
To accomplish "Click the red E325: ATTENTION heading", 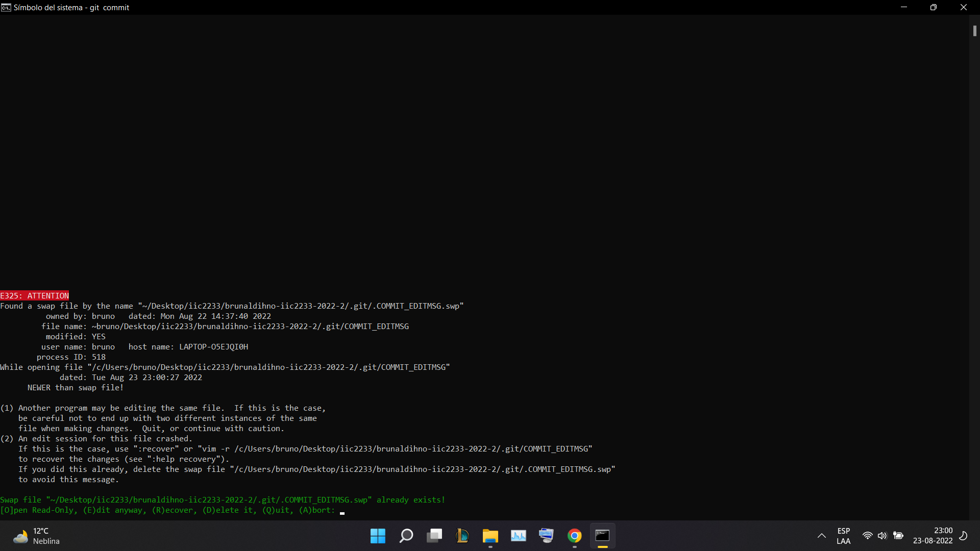I will click(x=34, y=296).
